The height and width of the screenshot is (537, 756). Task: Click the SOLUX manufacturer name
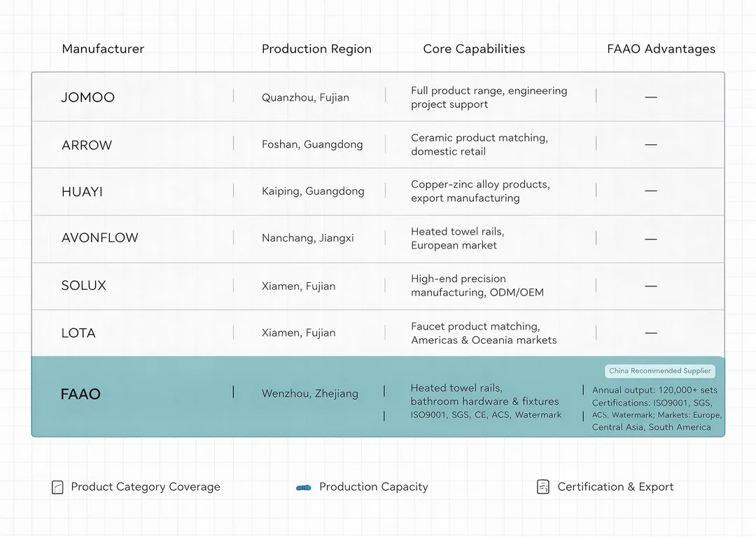tap(84, 286)
